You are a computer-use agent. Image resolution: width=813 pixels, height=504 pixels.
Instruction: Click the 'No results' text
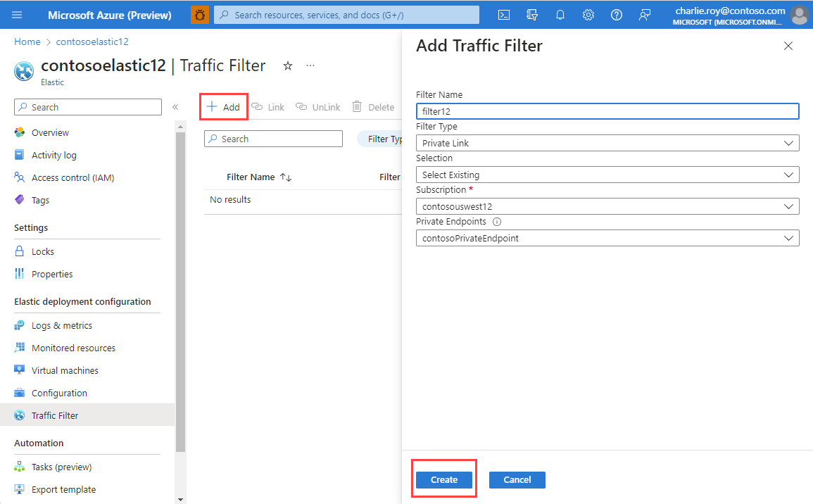(x=230, y=200)
